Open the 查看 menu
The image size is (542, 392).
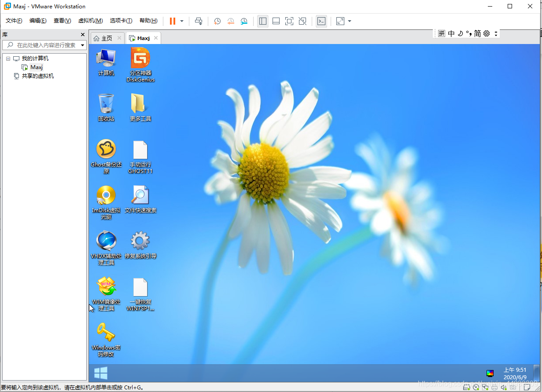[x=62, y=21]
